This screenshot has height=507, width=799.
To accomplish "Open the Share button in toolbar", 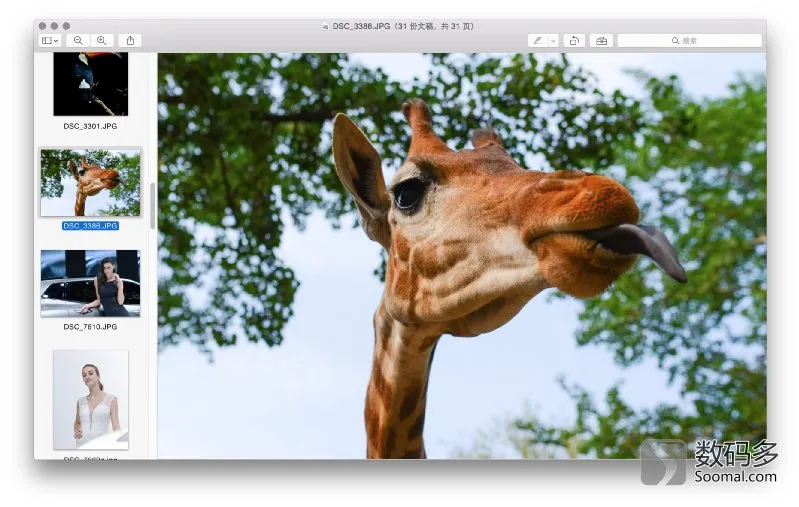I will tap(130, 41).
